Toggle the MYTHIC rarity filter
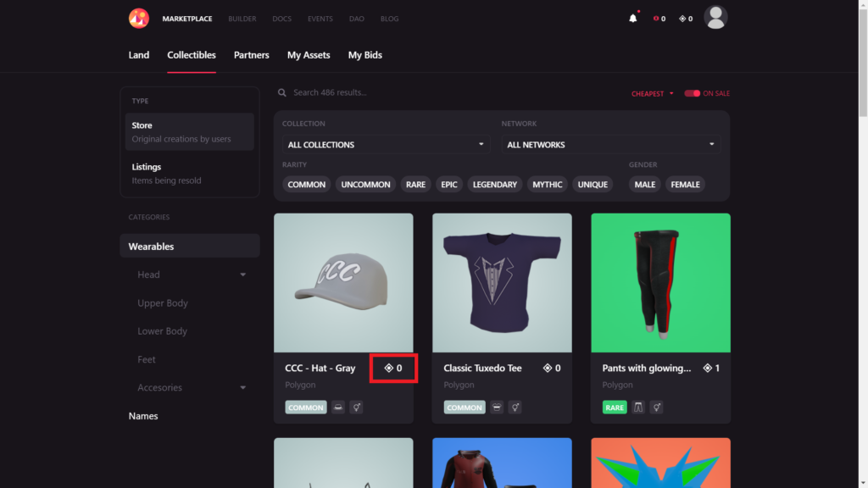Viewport: 868px width, 488px height. [x=548, y=184]
